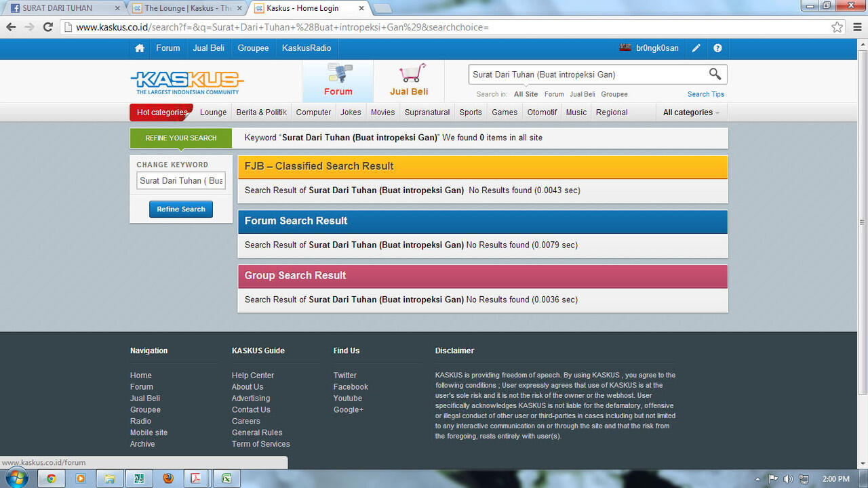868x488 pixels.
Task: Bookmark page with star icon
Action: (837, 27)
